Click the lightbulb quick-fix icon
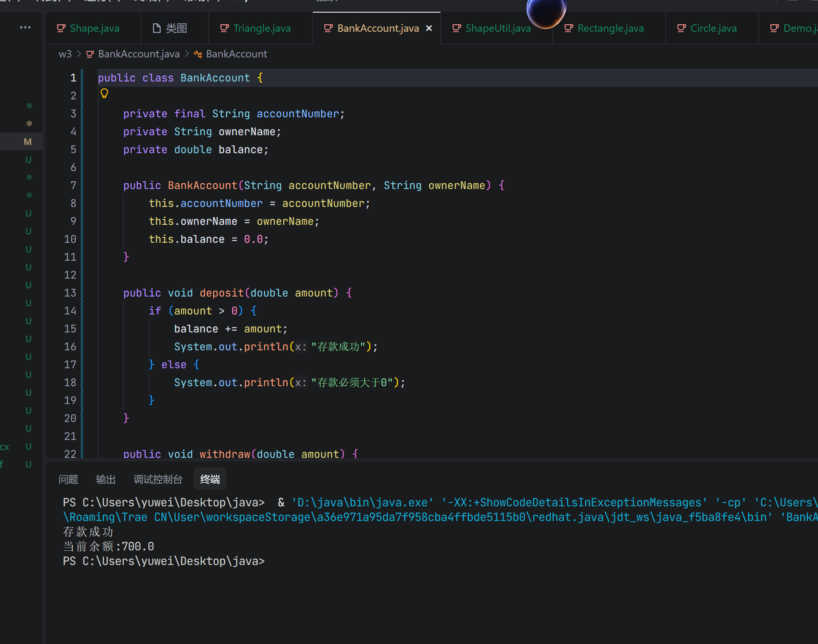The height and width of the screenshot is (644, 818). (104, 94)
